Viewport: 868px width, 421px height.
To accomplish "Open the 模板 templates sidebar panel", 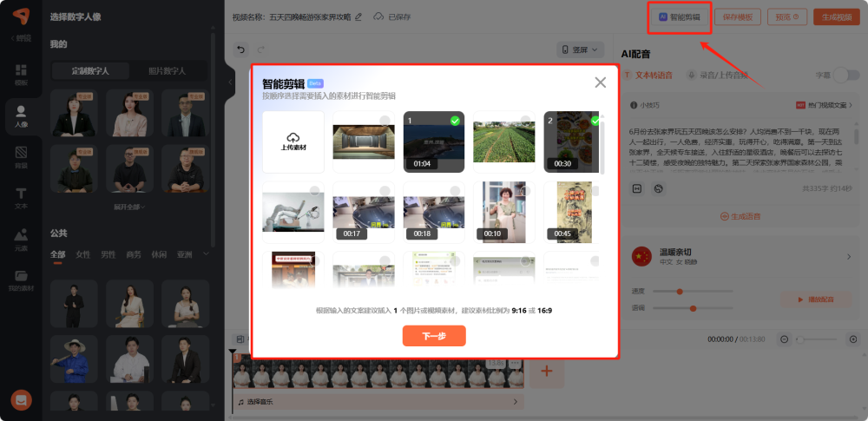I will point(21,76).
